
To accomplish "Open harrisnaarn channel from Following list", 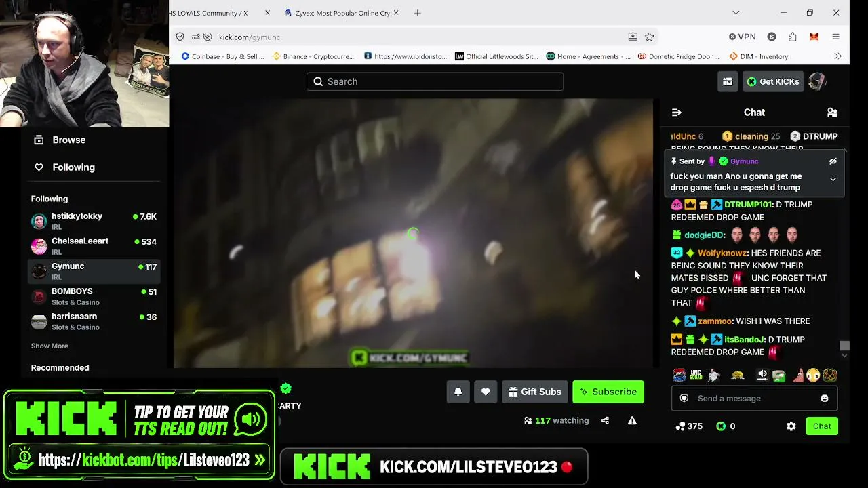I will point(94,321).
